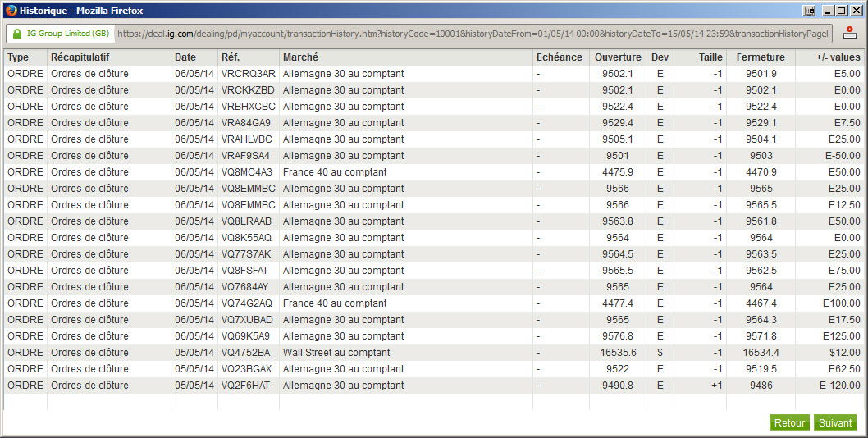
Task: Click the picture-in-picture window icon in title bar
Action: point(809,11)
